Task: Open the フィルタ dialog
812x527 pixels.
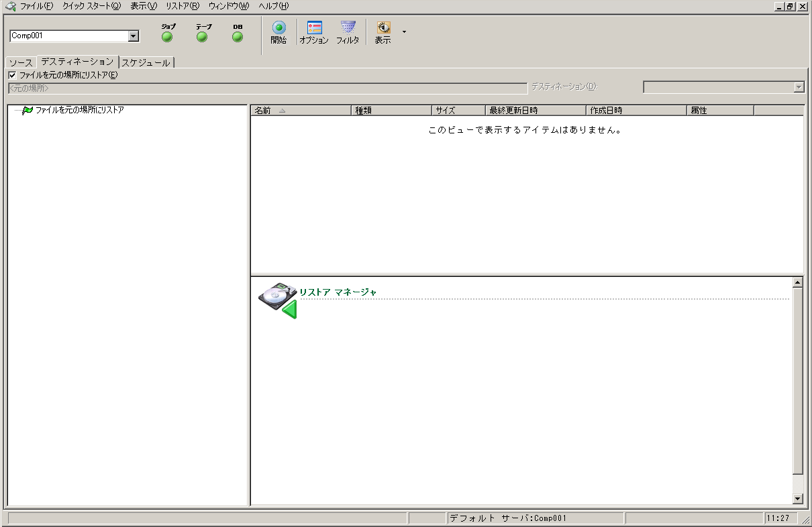Action: (348, 33)
